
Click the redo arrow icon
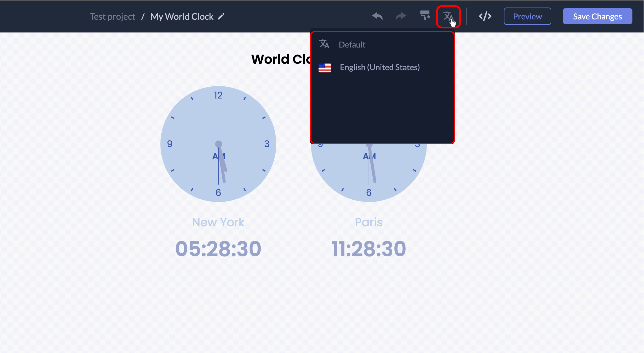click(x=401, y=16)
